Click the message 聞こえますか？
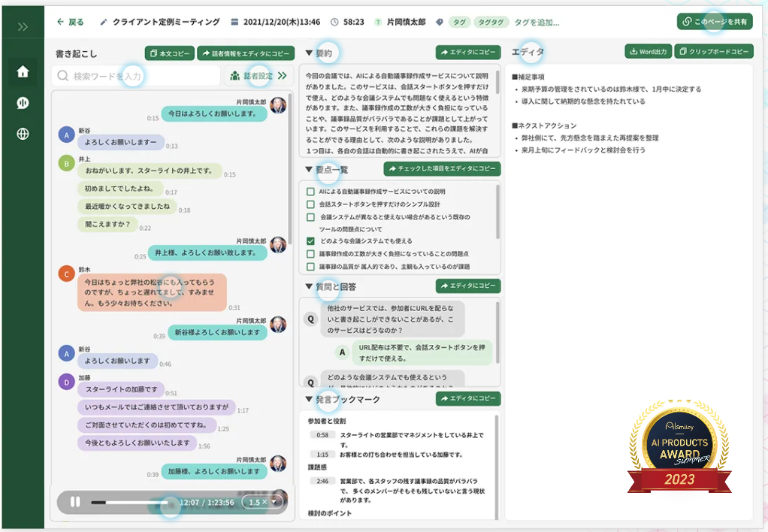Viewport: 768px width, 532px height. pos(107,224)
